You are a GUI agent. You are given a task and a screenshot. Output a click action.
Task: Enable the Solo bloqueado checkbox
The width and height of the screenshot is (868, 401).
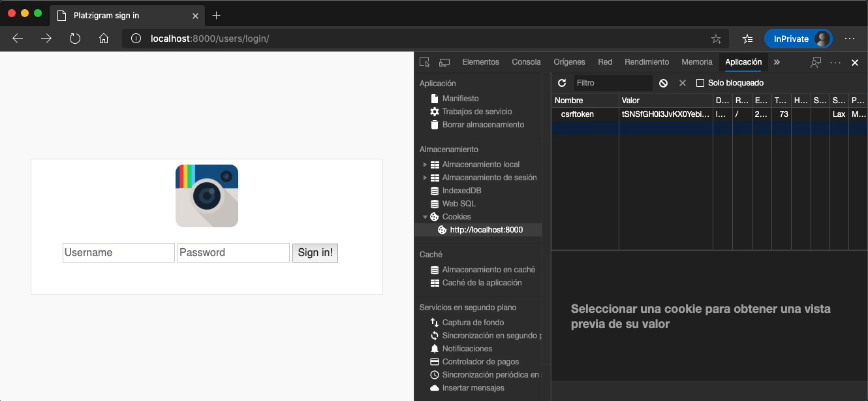[700, 83]
